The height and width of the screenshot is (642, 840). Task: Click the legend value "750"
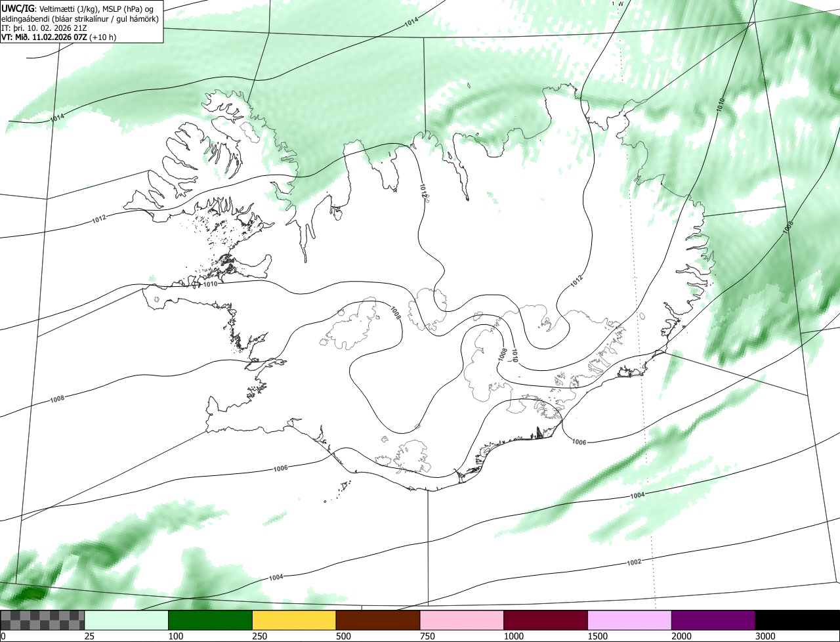click(x=427, y=636)
